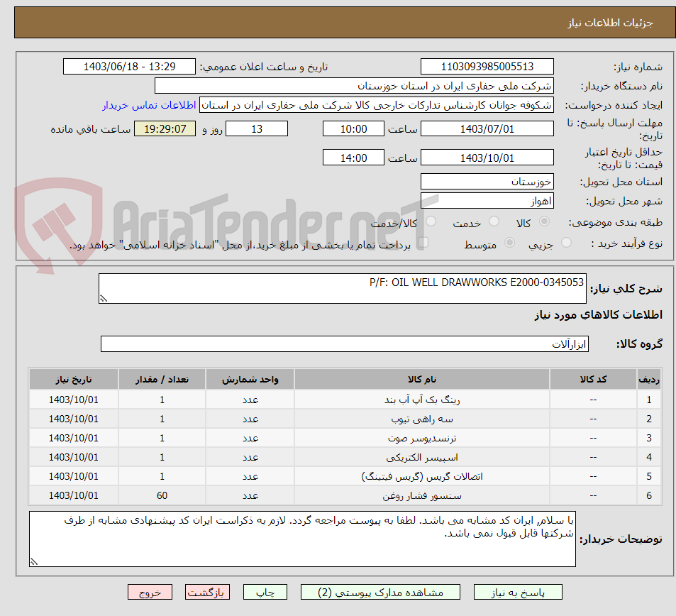Click the تاریخ نیاز column header

click(73, 379)
